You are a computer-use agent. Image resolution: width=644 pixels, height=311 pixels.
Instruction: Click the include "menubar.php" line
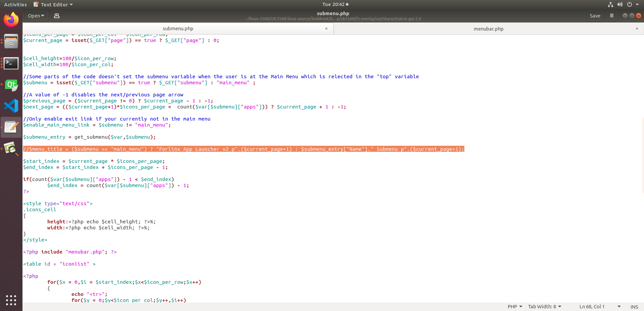coord(70,252)
